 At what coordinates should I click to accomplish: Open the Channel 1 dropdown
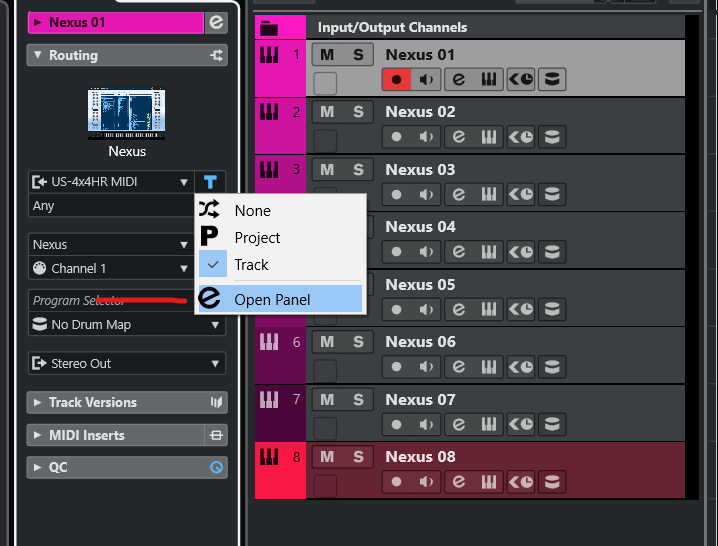(x=111, y=268)
